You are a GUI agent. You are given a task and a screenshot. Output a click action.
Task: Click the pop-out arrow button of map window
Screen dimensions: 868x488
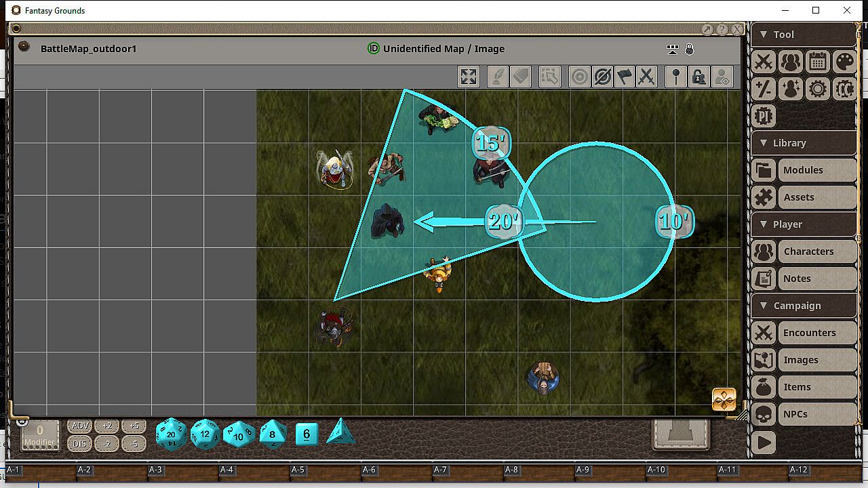pos(707,29)
